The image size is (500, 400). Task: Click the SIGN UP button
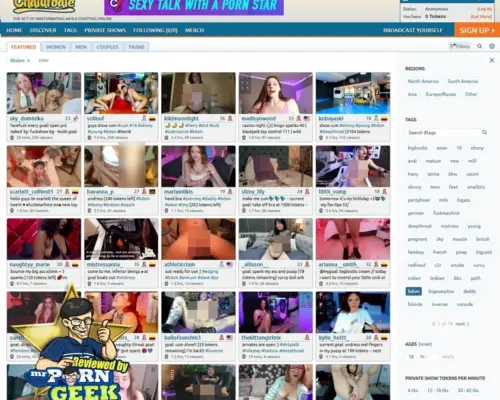coord(477,30)
